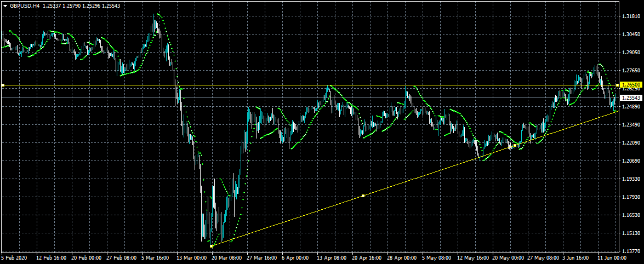Viewport: 644px width, 264px height.
Task: Click the 1.29050 price axis label
Action: click(632, 53)
